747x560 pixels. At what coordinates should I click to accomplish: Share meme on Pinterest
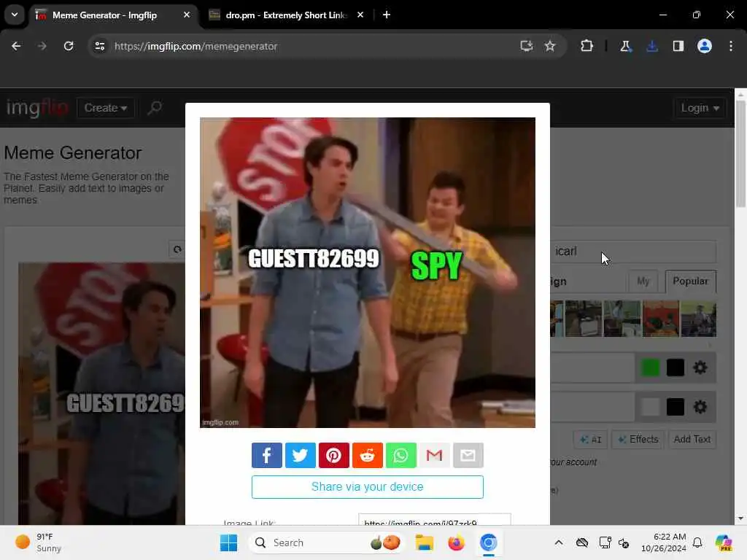(x=333, y=455)
